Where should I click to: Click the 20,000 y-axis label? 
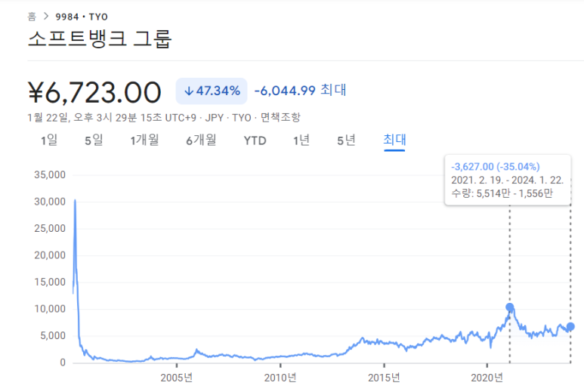tap(50, 255)
